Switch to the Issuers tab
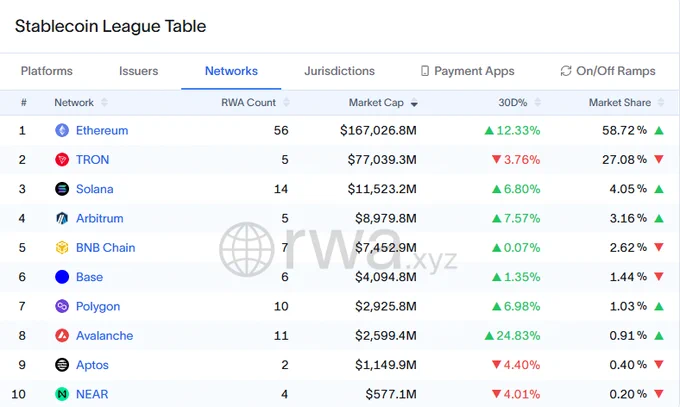The image size is (680, 407). [x=138, y=71]
